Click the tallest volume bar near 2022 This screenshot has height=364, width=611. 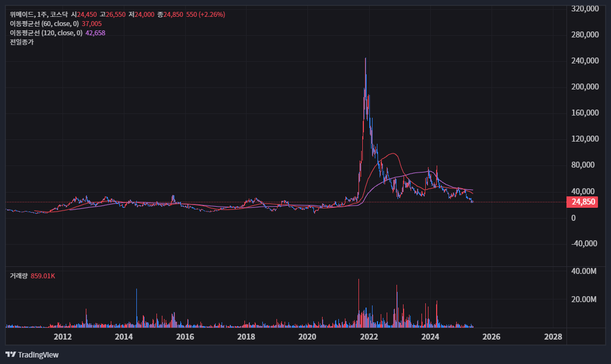click(x=359, y=303)
